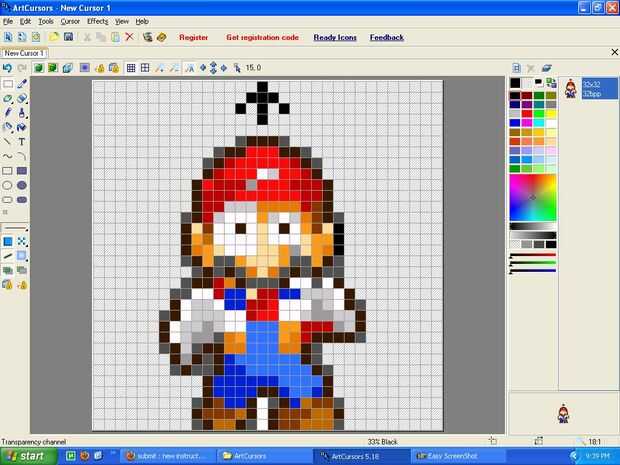This screenshot has width=620, height=465.
Task: Pick the bright red palette swatch
Action: [x=527, y=114]
